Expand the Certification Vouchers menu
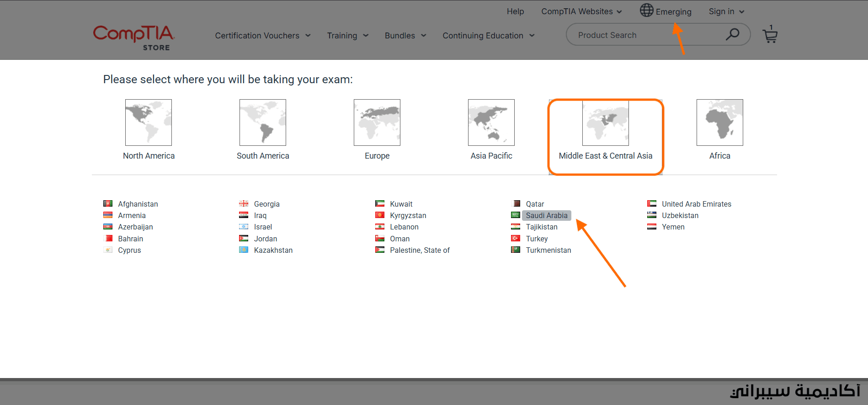Image resolution: width=868 pixels, height=405 pixels. tap(263, 36)
